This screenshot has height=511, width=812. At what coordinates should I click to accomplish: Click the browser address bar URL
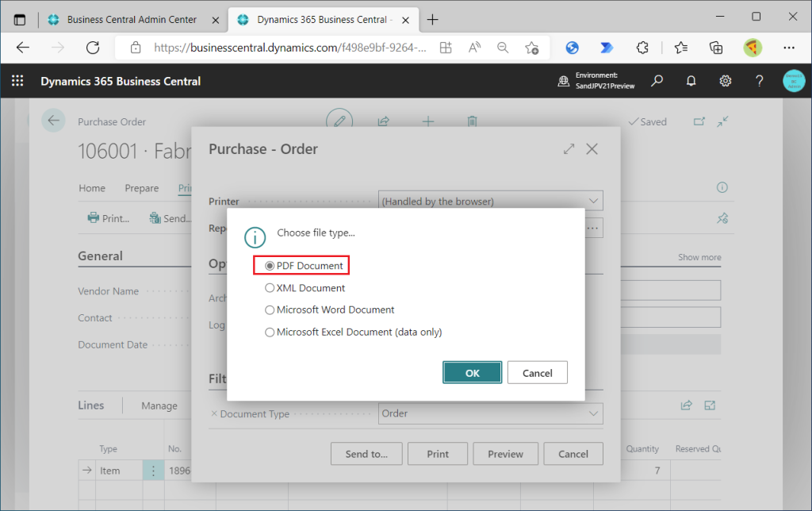290,48
